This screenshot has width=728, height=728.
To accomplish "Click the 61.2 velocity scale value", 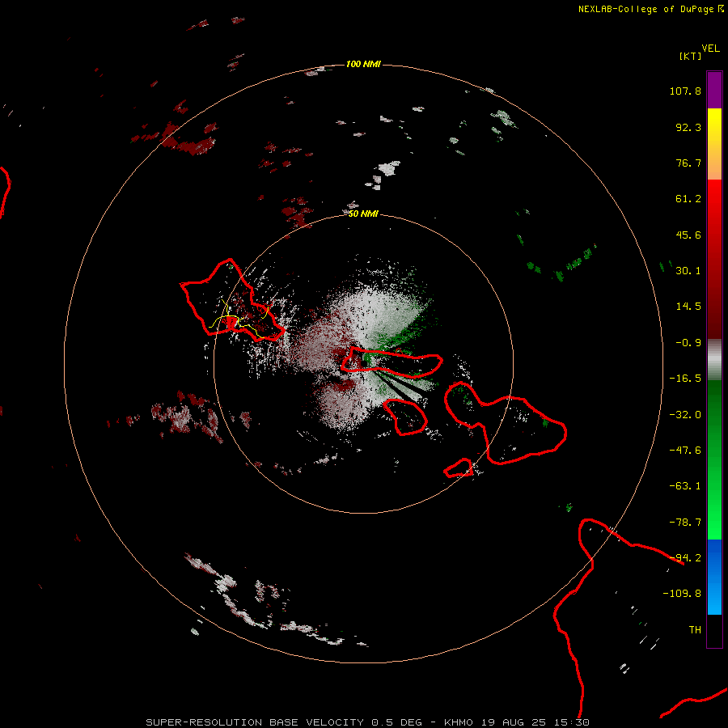I will point(688,199).
